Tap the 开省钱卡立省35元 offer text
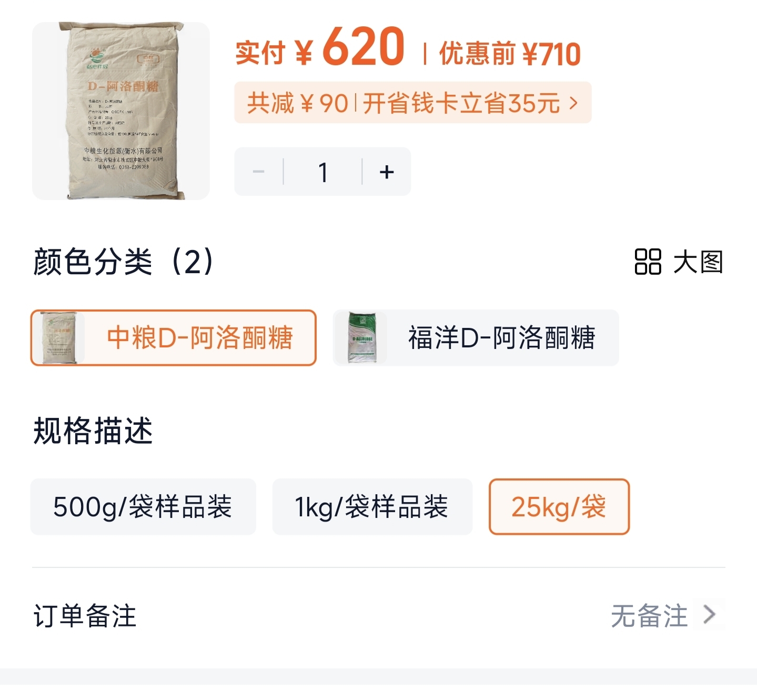This screenshot has width=757, height=700. tap(461, 103)
